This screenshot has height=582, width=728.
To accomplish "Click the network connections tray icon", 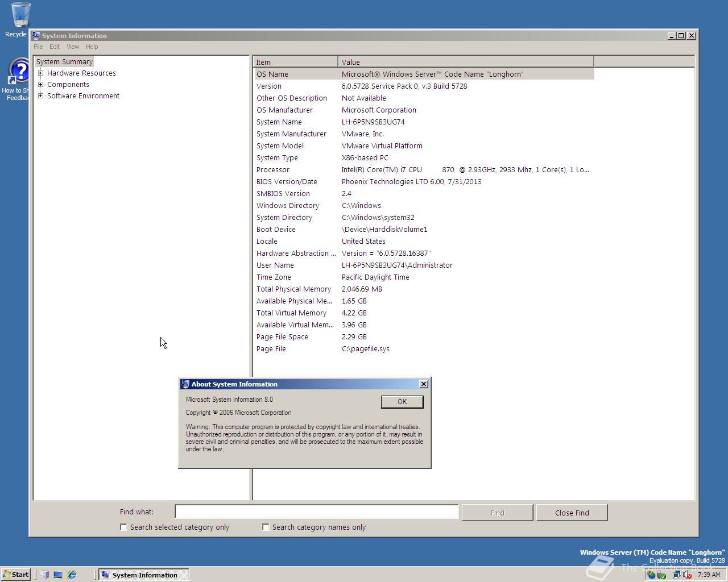I will point(677,575).
